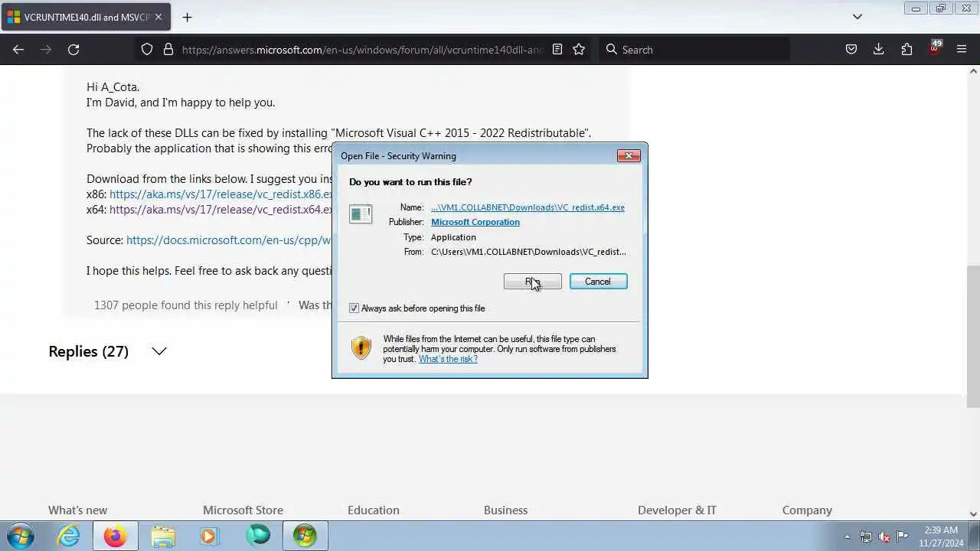980x551 pixels.
Task: Open Firefox downloads panel arrow
Action: pyautogui.click(x=879, y=50)
